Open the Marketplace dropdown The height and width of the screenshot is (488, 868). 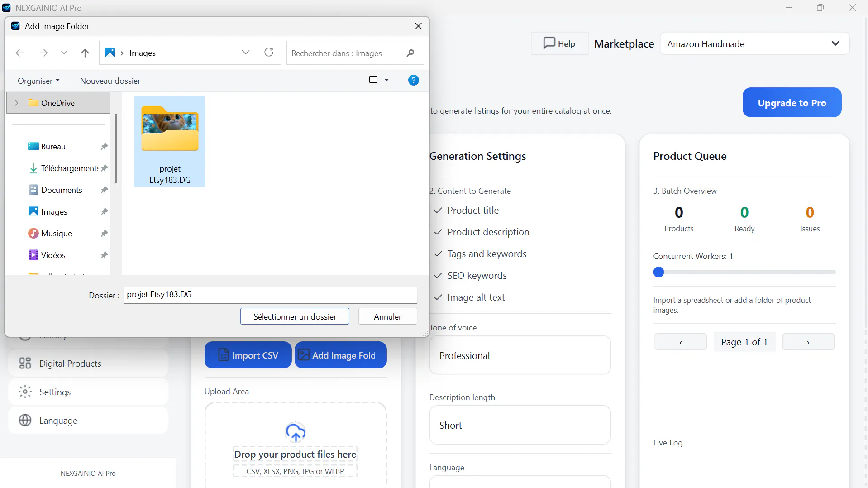coord(754,43)
